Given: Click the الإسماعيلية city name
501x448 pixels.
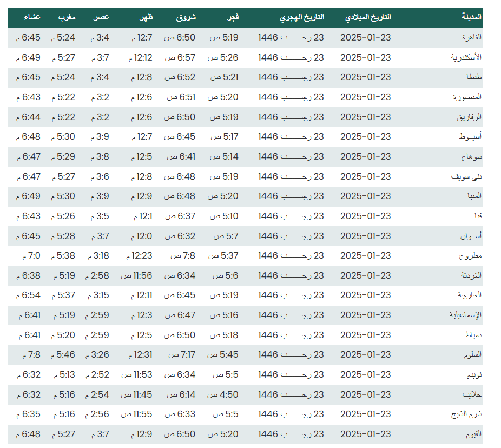Looking at the screenshot, I should (465, 315).
